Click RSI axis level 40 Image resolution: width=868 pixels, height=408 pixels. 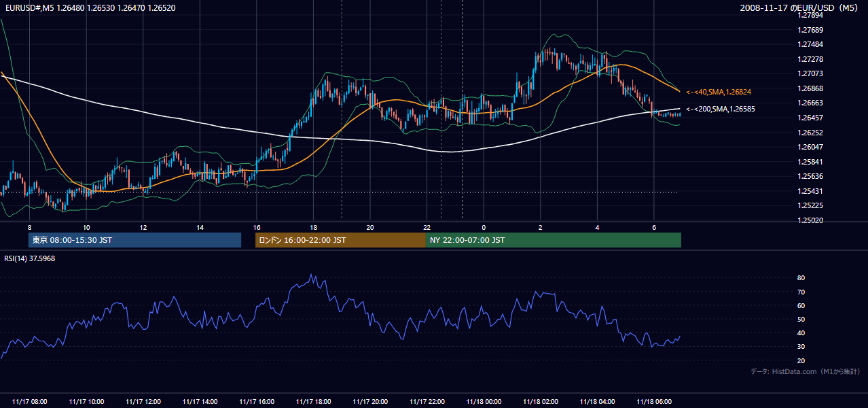(801, 333)
